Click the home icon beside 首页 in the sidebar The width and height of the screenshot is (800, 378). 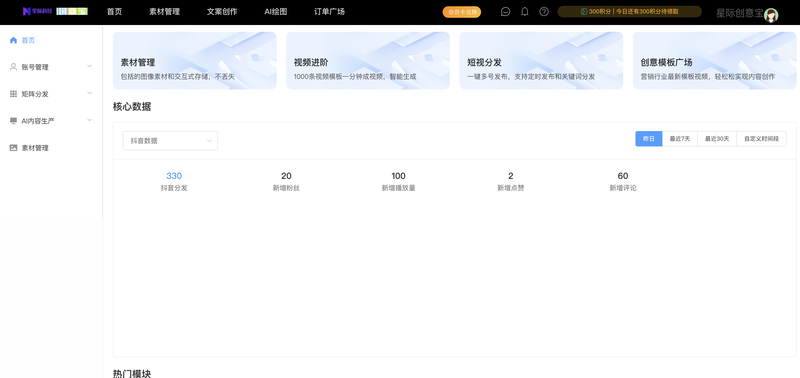click(x=13, y=40)
